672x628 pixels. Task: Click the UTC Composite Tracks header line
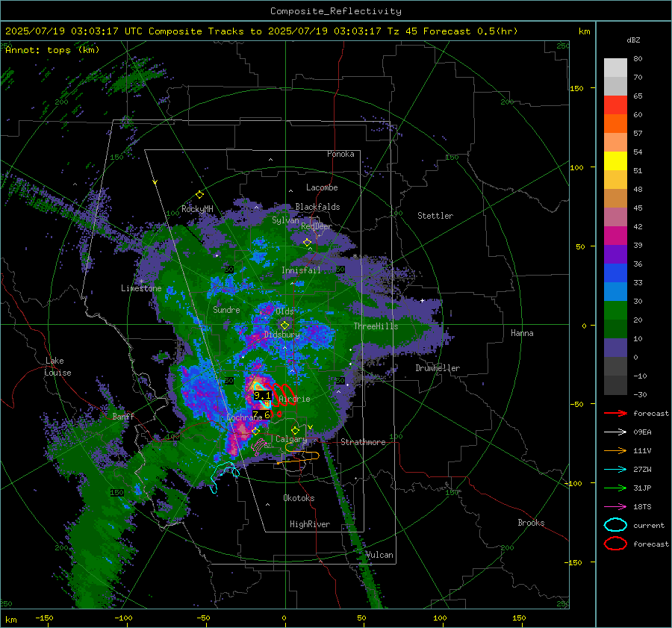tap(261, 31)
